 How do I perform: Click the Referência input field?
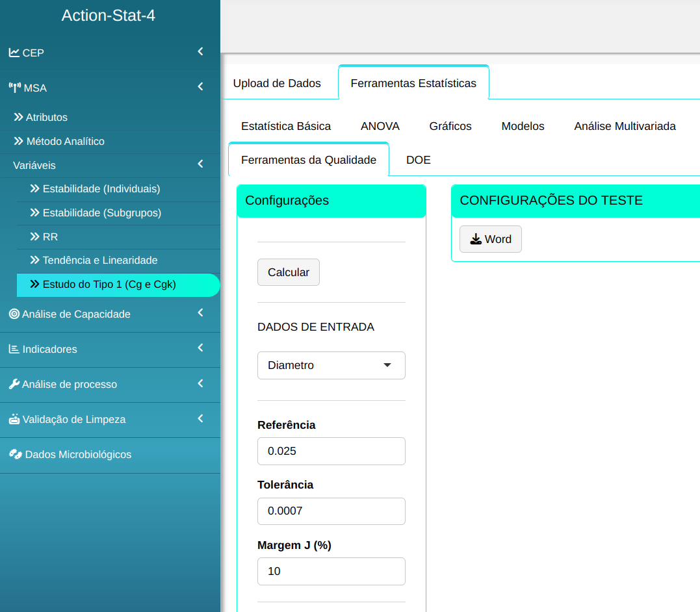tap(331, 451)
